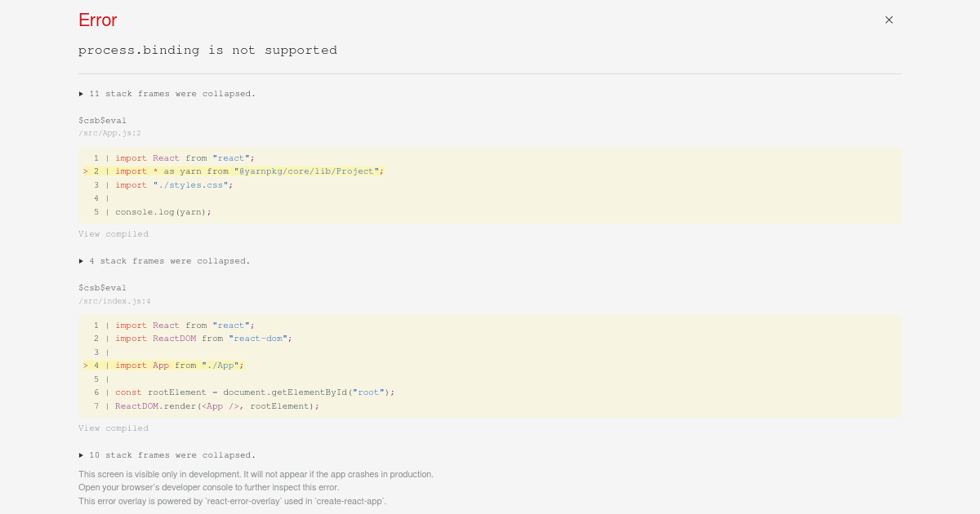Click the disclosure triangle before 4 stack frames
Image resolution: width=980 pixels, height=514 pixels.
(x=82, y=260)
